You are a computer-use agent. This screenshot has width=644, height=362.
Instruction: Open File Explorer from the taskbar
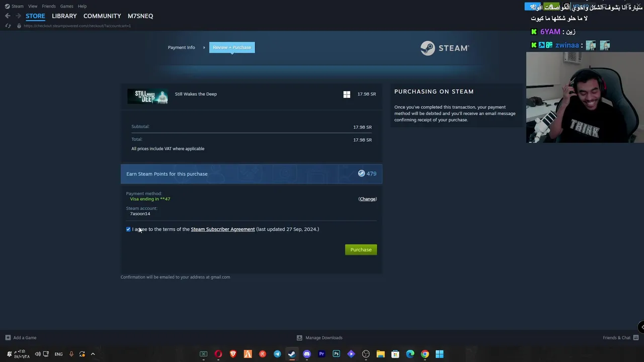pyautogui.click(x=380, y=354)
